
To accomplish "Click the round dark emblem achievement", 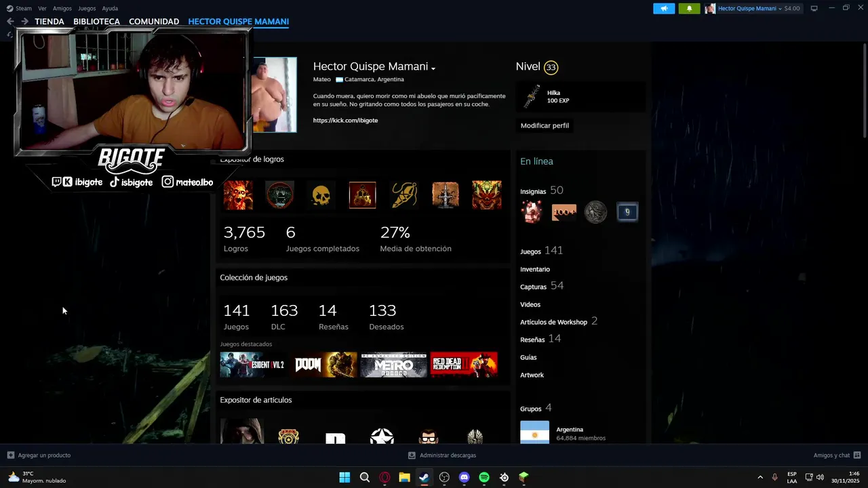I will pos(279,195).
